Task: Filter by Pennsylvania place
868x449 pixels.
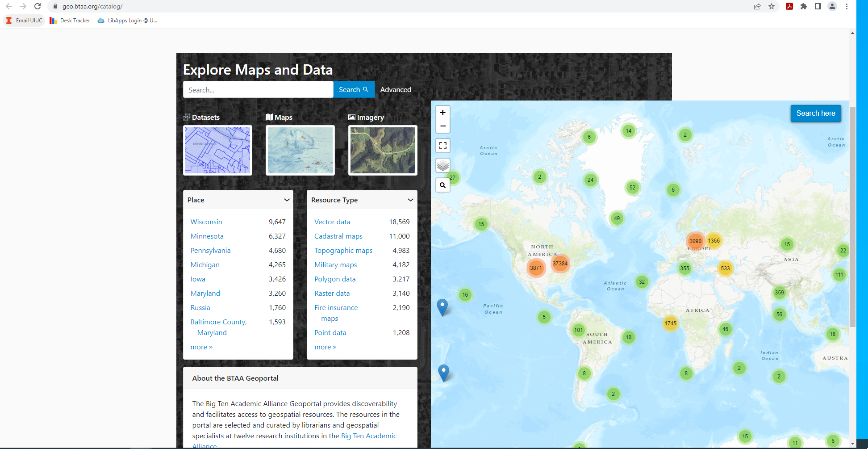Action: (x=210, y=251)
